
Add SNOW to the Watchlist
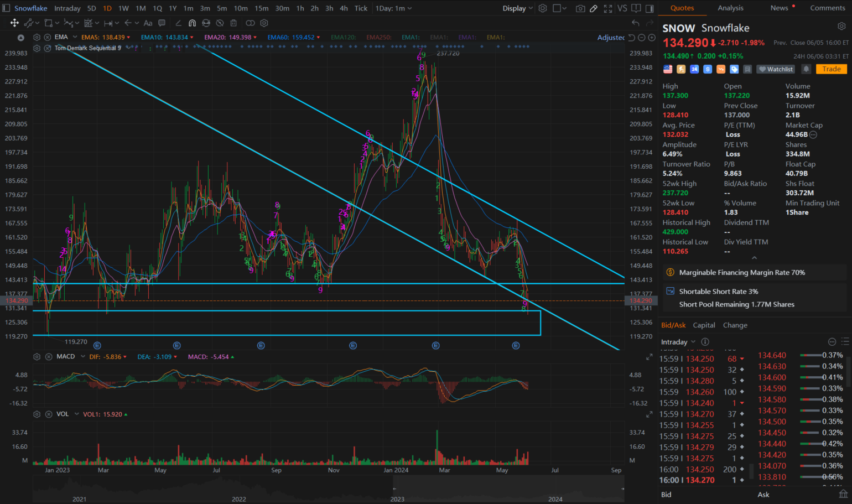(x=776, y=69)
